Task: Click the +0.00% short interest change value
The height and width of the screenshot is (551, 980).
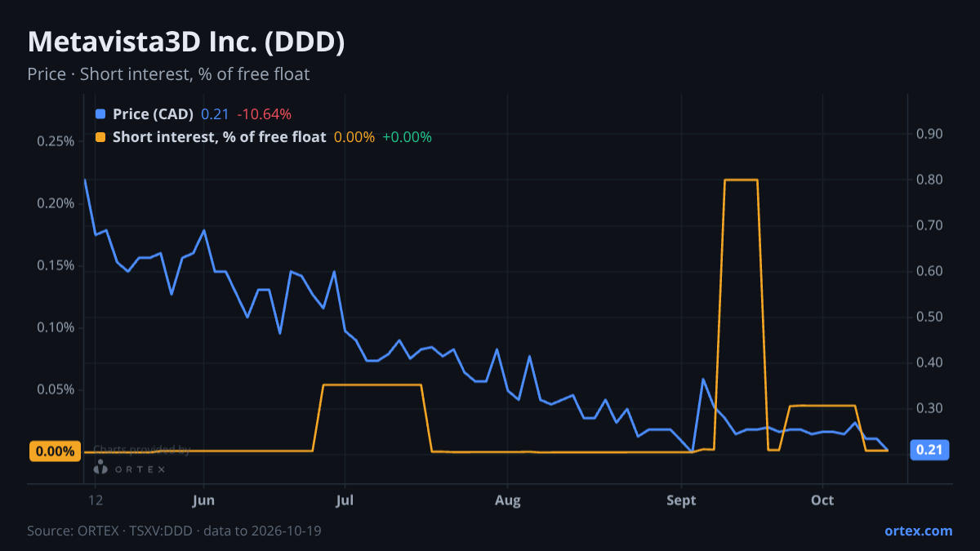Action: point(407,137)
